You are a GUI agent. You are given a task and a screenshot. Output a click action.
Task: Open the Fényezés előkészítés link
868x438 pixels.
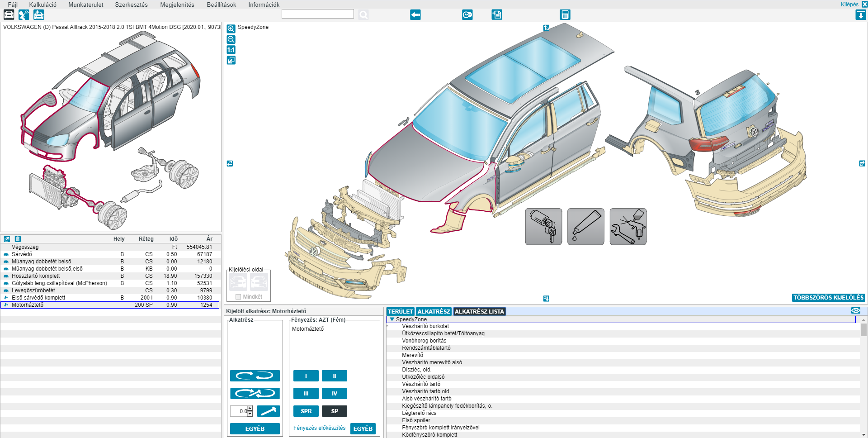coord(319,428)
